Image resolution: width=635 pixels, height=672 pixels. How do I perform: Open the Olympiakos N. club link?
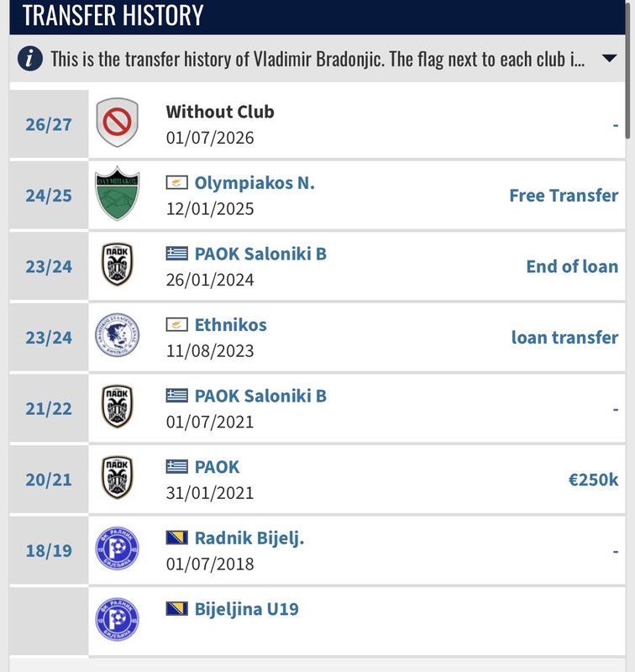pyautogui.click(x=255, y=183)
